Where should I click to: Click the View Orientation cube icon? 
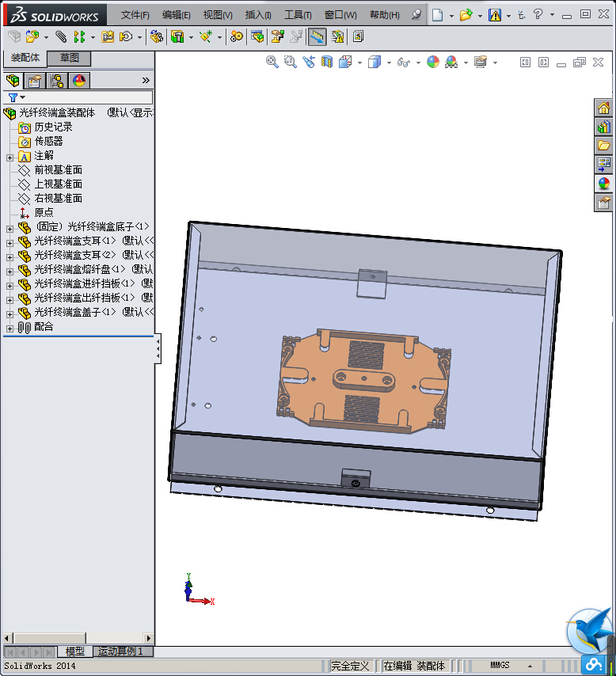tap(345, 62)
